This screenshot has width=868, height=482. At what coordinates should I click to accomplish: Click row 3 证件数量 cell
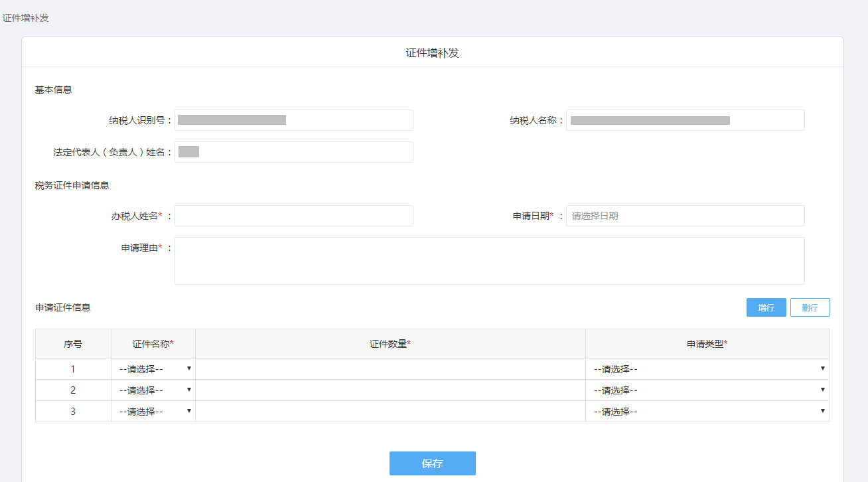point(390,412)
